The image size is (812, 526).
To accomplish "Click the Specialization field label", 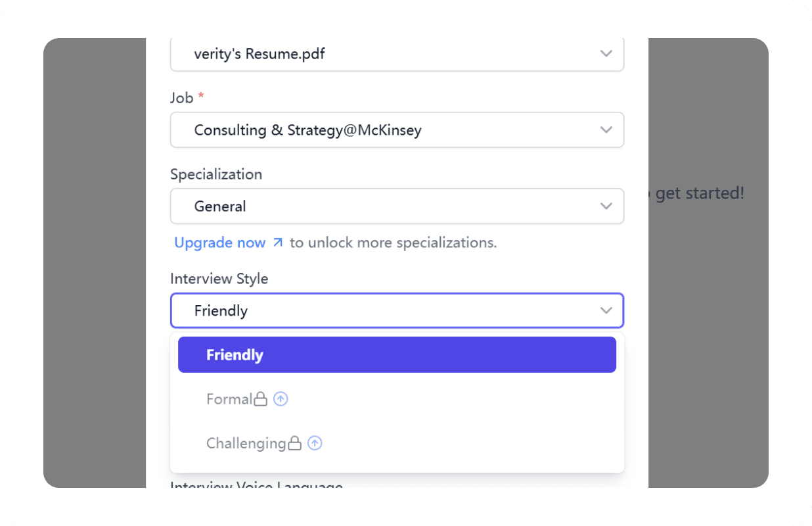I will pos(216,174).
